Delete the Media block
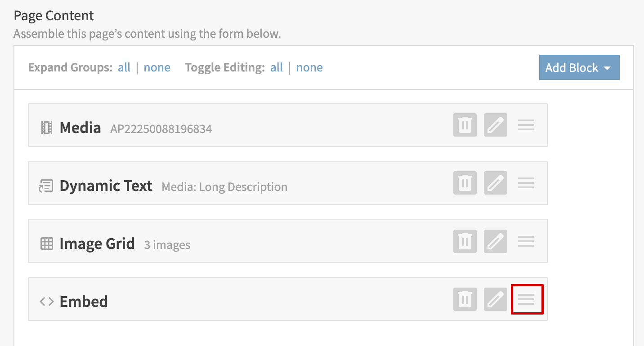This screenshot has width=644, height=346. (x=465, y=125)
